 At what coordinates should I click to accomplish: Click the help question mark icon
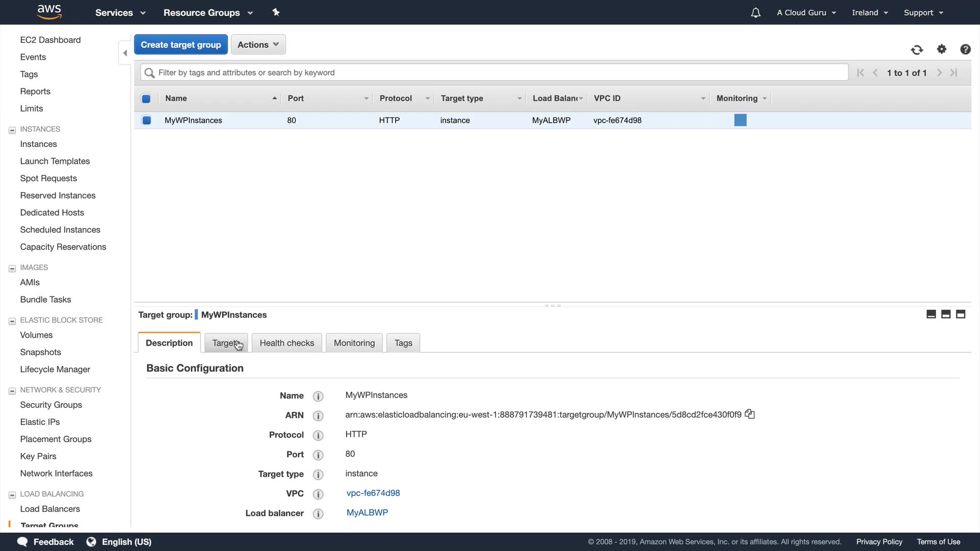coord(965,49)
